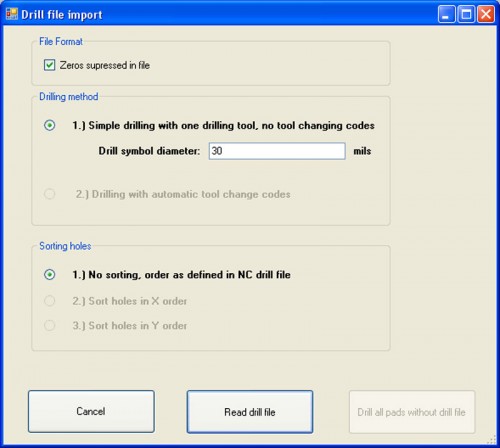Select Simple drilling with one drilling tool
Screen dimensions: 500x448
[x=50, y=125]
